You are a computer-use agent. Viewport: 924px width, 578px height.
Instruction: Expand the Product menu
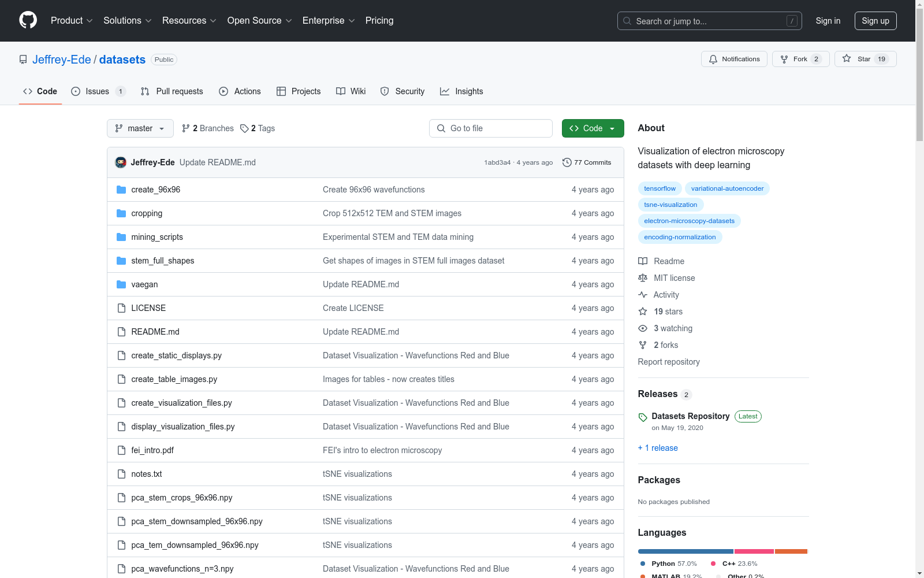pos(71,21)
